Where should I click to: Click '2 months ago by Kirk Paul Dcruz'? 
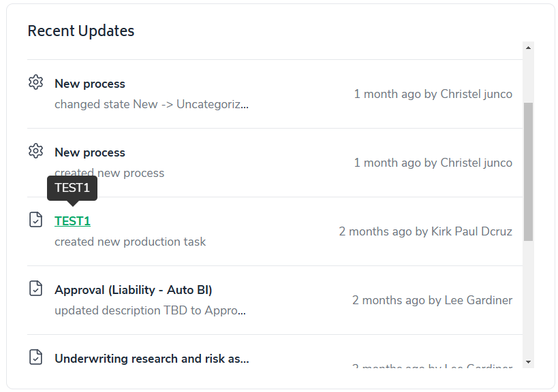pos(425,231)
